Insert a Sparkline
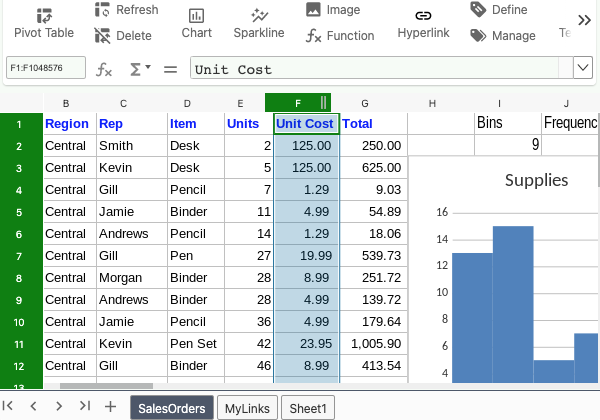 point(259,24)
